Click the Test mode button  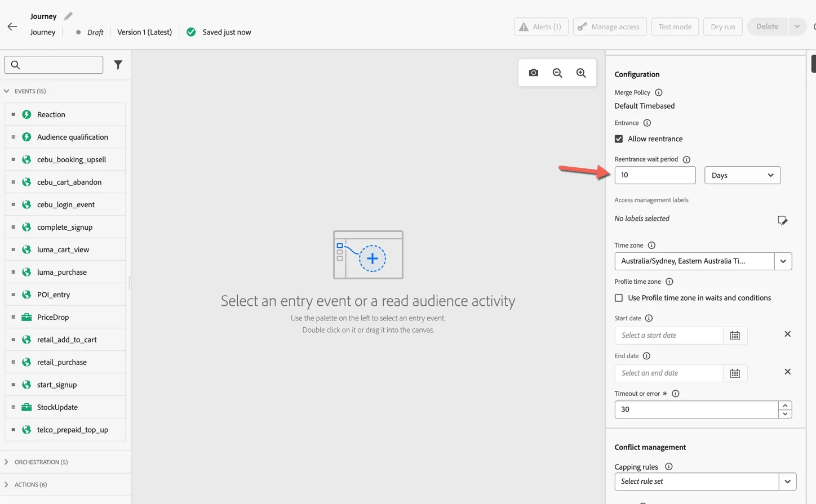675,26
